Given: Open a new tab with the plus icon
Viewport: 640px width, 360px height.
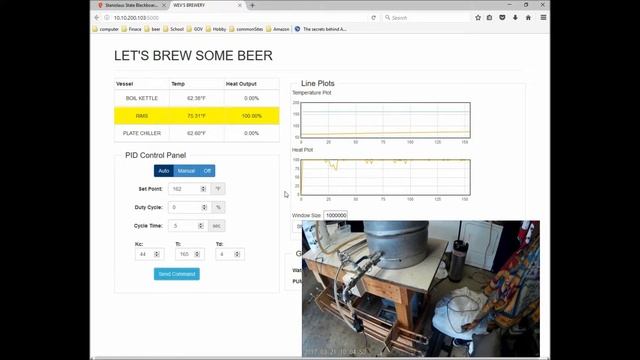Looking at the screenshot, I should point(252,5).
